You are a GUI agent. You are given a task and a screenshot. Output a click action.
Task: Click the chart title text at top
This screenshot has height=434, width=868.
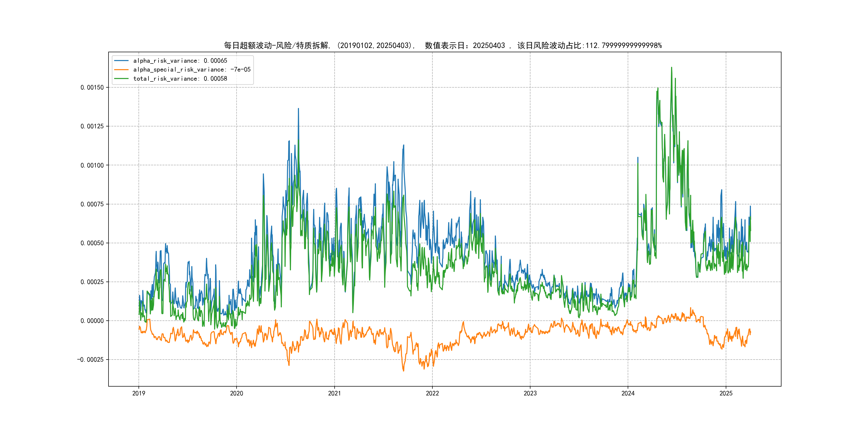click(442, 46)
